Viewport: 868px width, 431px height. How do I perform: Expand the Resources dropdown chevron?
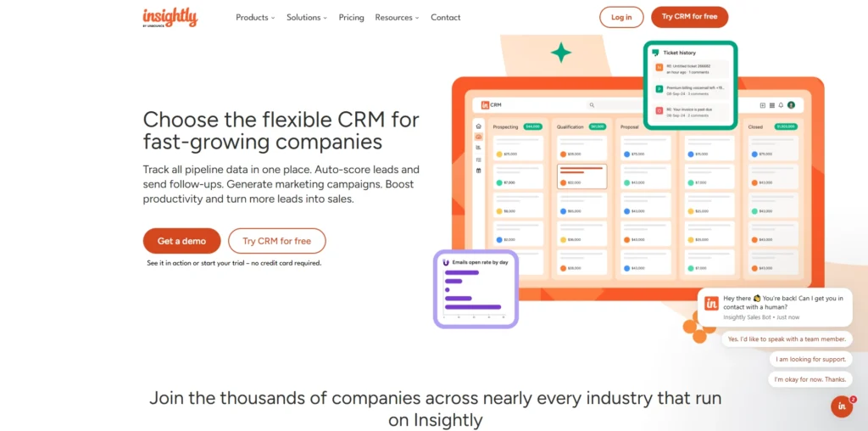417,18
